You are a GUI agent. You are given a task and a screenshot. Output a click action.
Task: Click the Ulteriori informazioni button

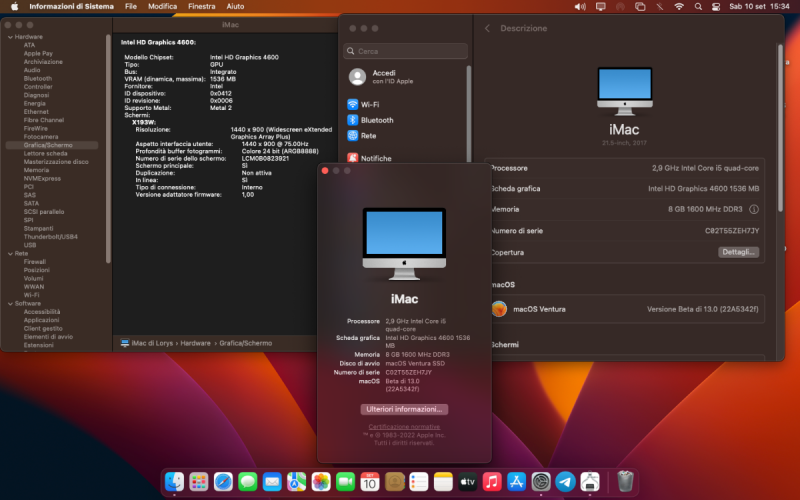tap(404, 409)
